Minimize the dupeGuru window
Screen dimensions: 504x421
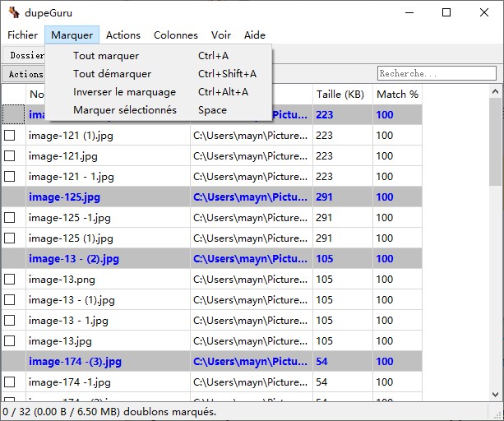pyautogui.click(x=409, y=12)
